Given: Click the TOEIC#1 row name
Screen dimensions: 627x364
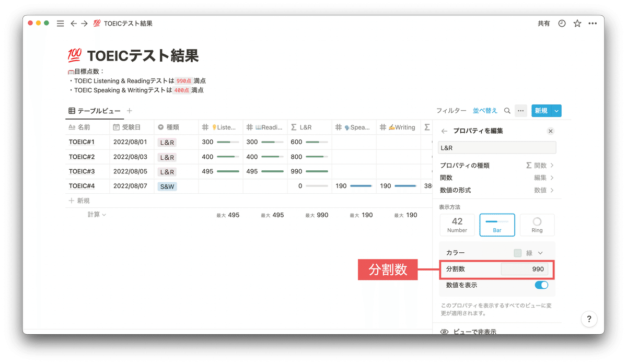Looking at the screenshot, I should pos(82,142).
